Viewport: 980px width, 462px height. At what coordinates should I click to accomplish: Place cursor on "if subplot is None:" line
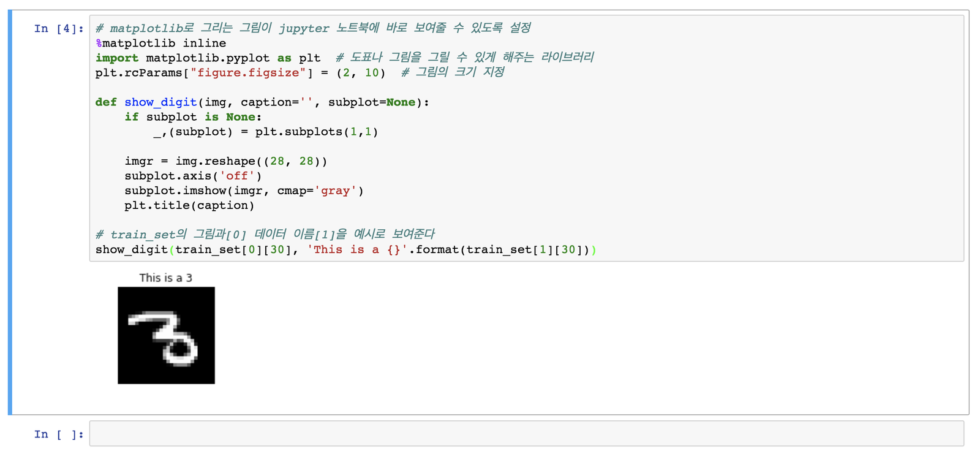point(193,117)
